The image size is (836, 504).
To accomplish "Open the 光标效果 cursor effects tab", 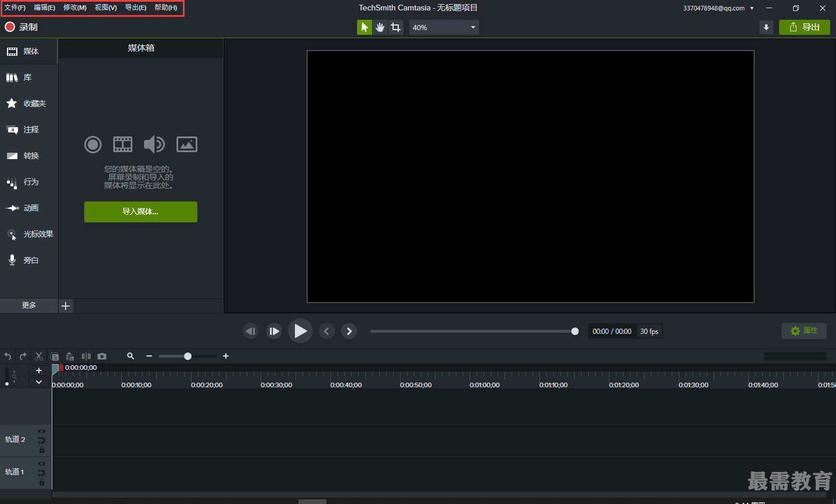I will 29,234.
